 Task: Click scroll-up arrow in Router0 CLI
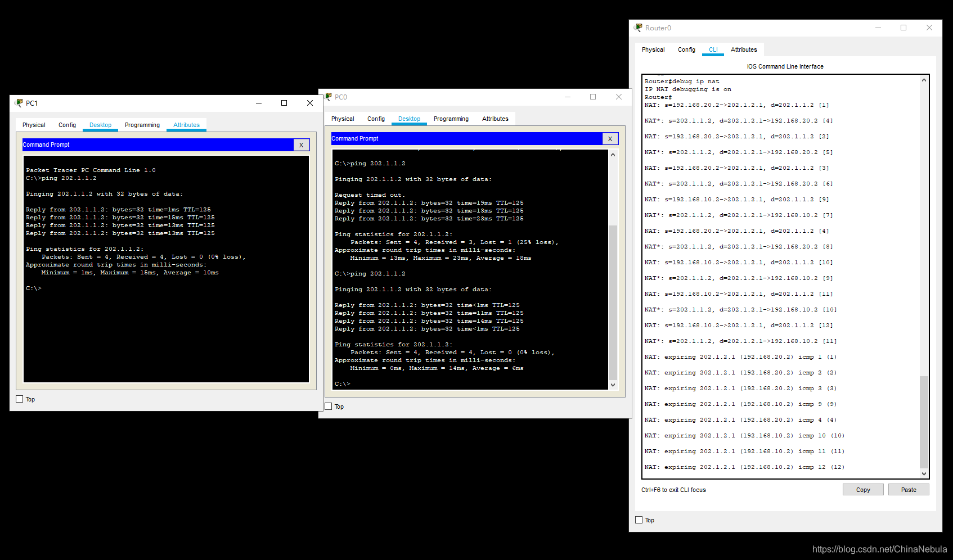[924, 80]
